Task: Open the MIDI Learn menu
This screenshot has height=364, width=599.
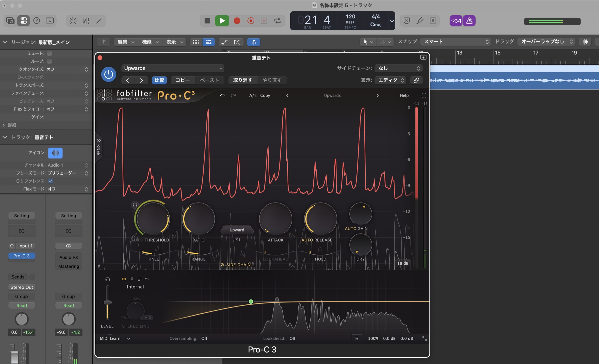Action: (115, 338)
